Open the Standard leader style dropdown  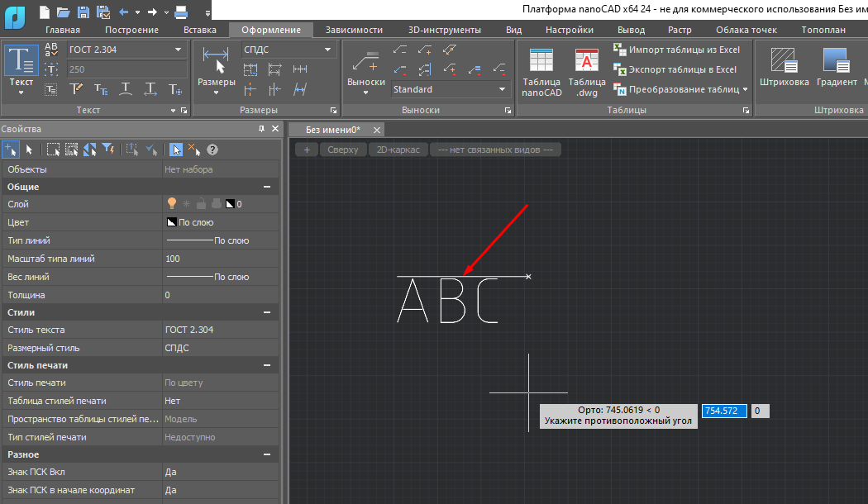click(502, 89)
